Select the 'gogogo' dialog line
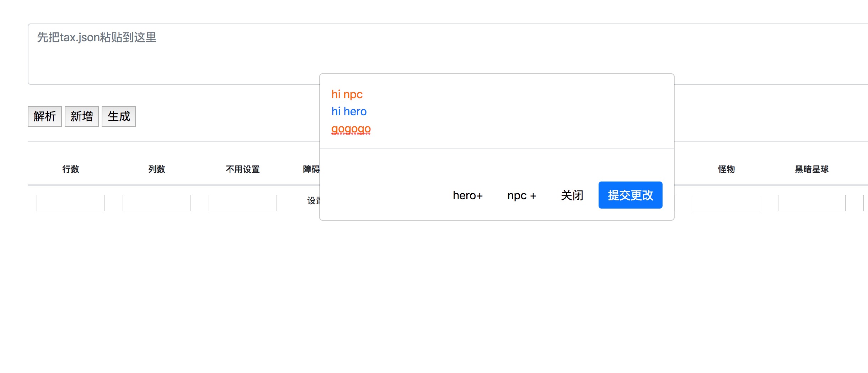The width and height of the screenshot is (868, 373). click(351, 129)
